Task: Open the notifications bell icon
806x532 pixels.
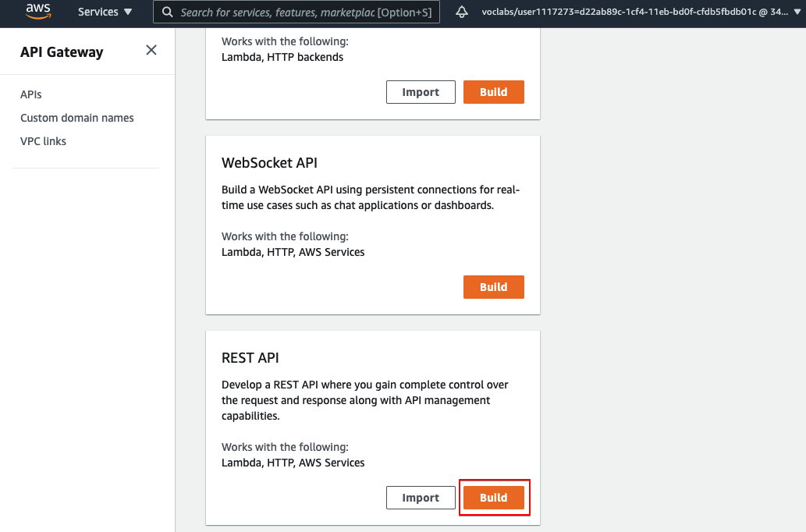Action: (462, 12)
